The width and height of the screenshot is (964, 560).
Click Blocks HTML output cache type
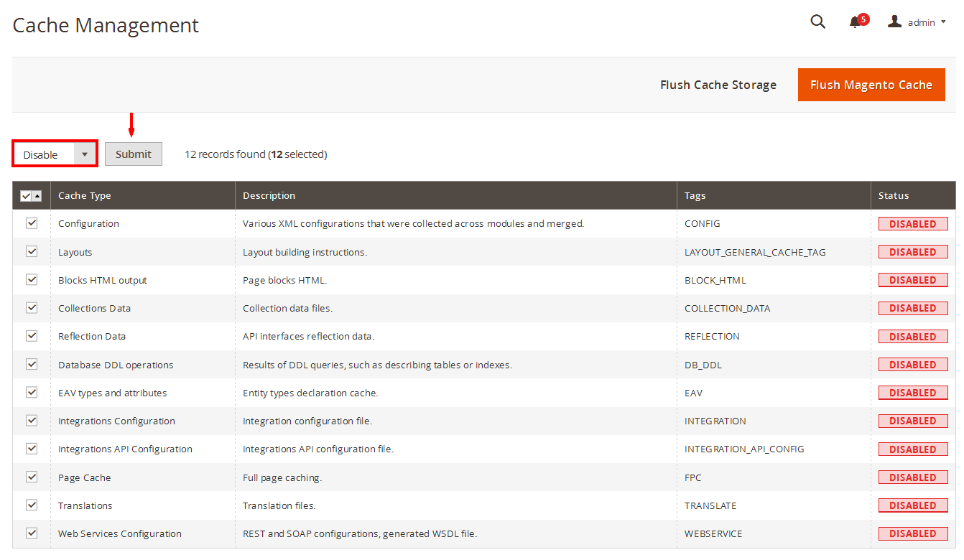click(x=143, y=280)
